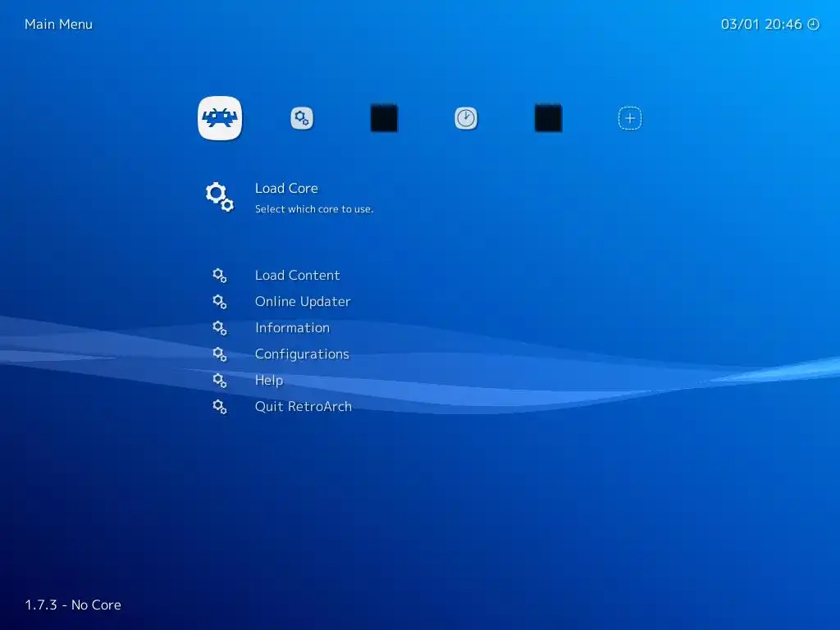The height and width of the screenshot is (630, 840).
Task: Select the black square tab right of the clock icon
Action: [548, 118]
